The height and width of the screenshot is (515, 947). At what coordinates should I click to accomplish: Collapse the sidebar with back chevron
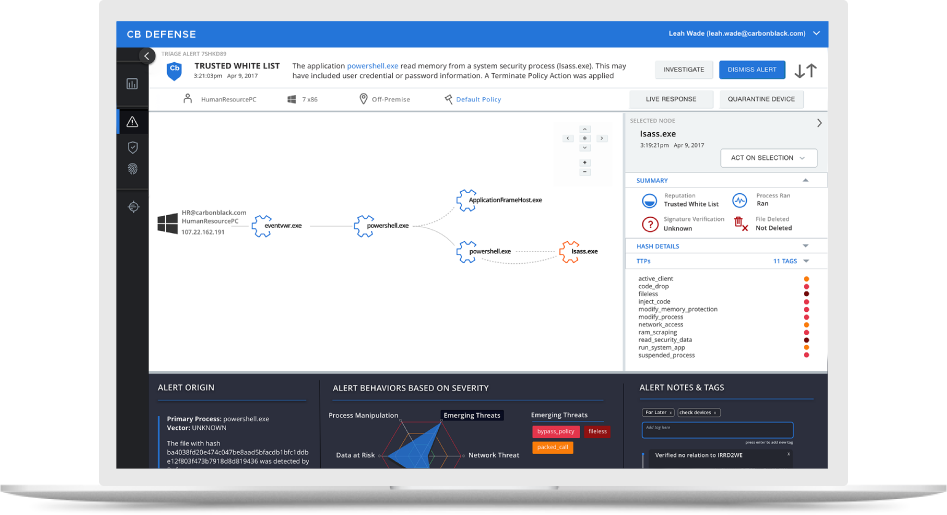coord(147,56)
